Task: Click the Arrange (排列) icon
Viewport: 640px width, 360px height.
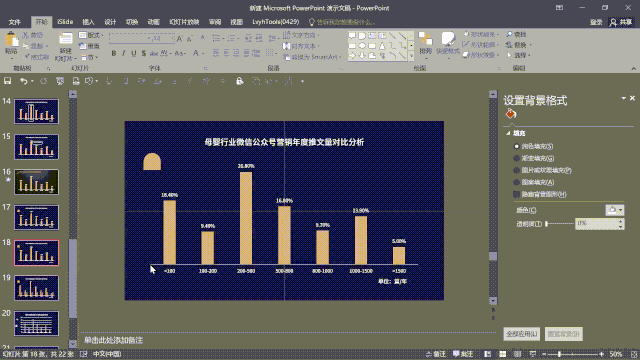Action: [425, 39]
